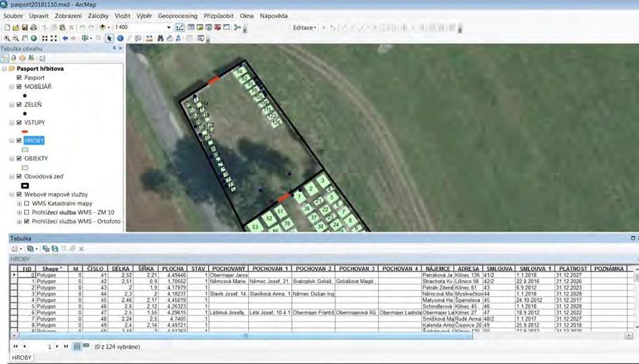
Task: Click the Fixed Zoom In icon
Action: [45, 38]
